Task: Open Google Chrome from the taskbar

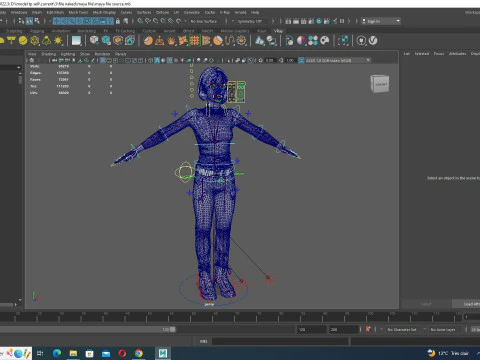Action: point(139,353)
